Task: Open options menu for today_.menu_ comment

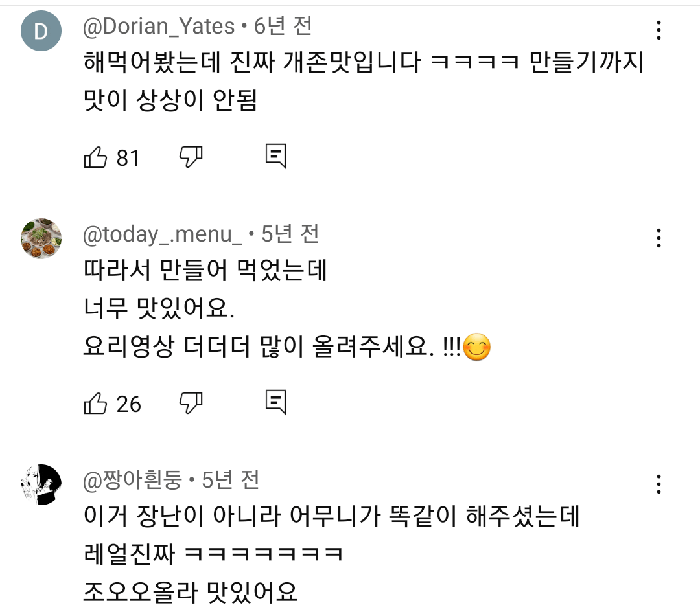Action: point(659,238)
